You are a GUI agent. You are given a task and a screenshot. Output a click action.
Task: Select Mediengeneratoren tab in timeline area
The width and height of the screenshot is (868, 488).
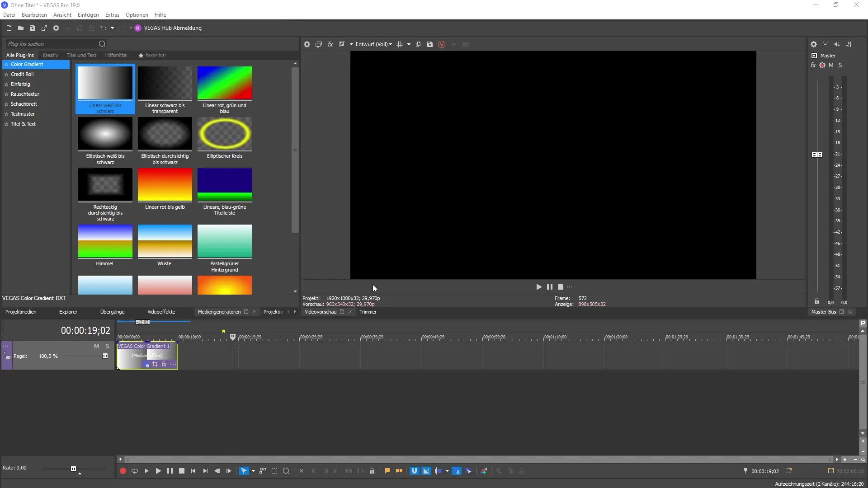(x=219, y=312)
